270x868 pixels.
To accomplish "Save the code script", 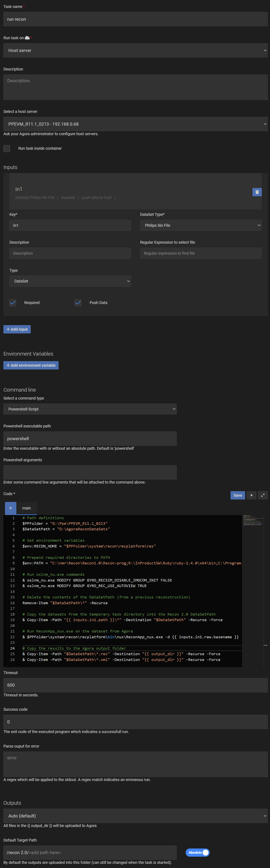I will (238, 495).
